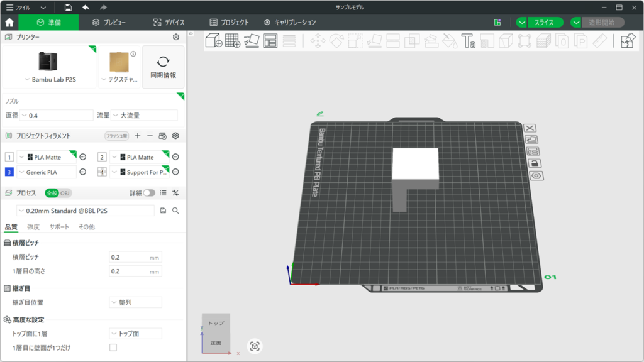Switch process scope to OBJ
The width and height of the screenshot is (644, 362).
click(65, 193)
